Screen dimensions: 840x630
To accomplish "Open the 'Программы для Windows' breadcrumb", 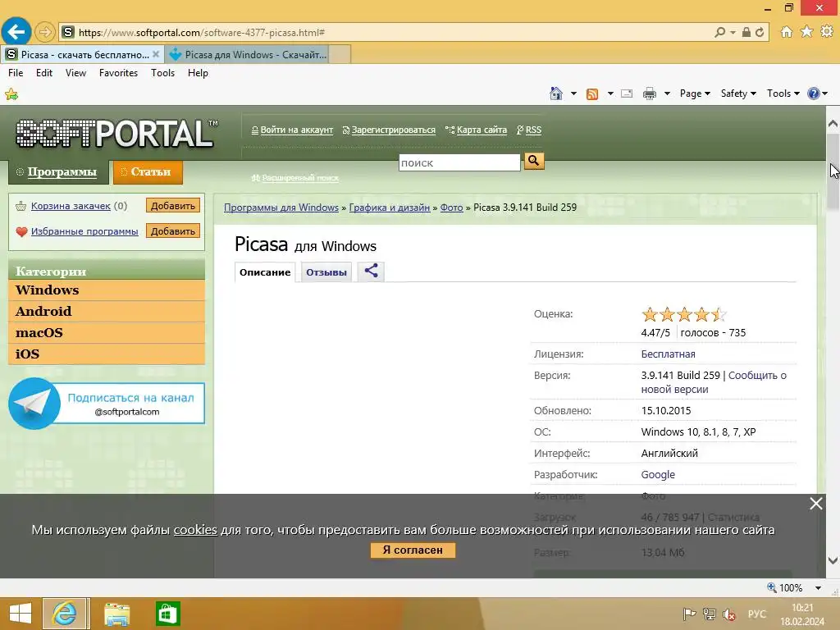I will pos(281,208).
